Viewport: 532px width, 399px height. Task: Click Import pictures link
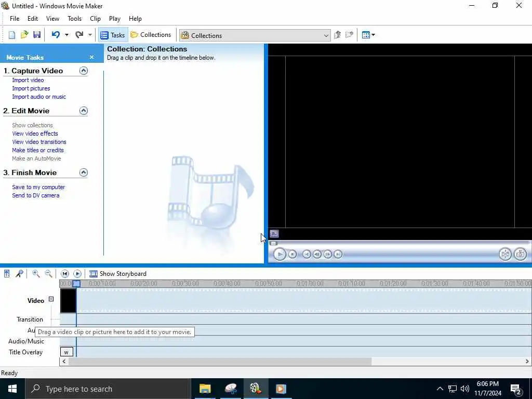click(31, 88)
